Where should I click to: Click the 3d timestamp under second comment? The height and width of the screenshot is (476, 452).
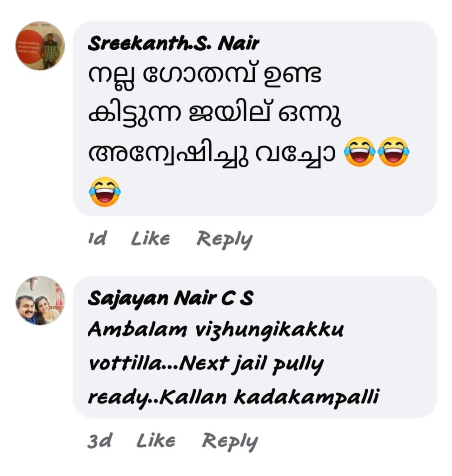(100, 441)
